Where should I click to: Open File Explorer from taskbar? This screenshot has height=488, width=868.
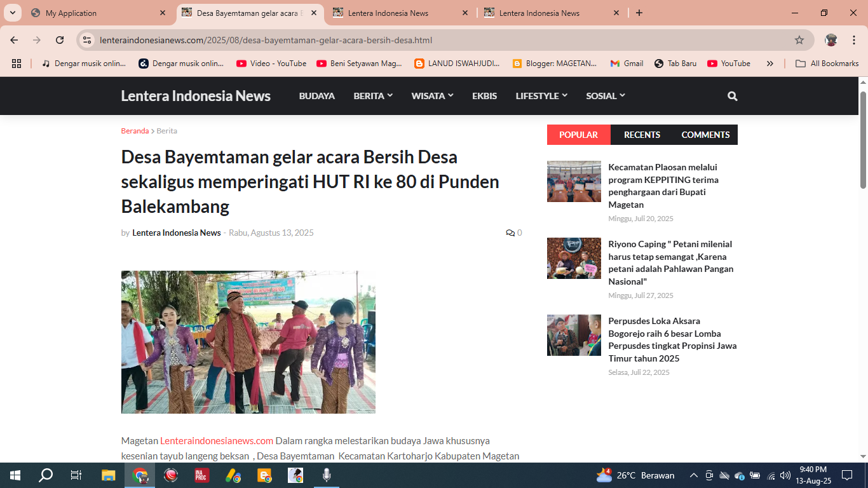pos(109,475)
